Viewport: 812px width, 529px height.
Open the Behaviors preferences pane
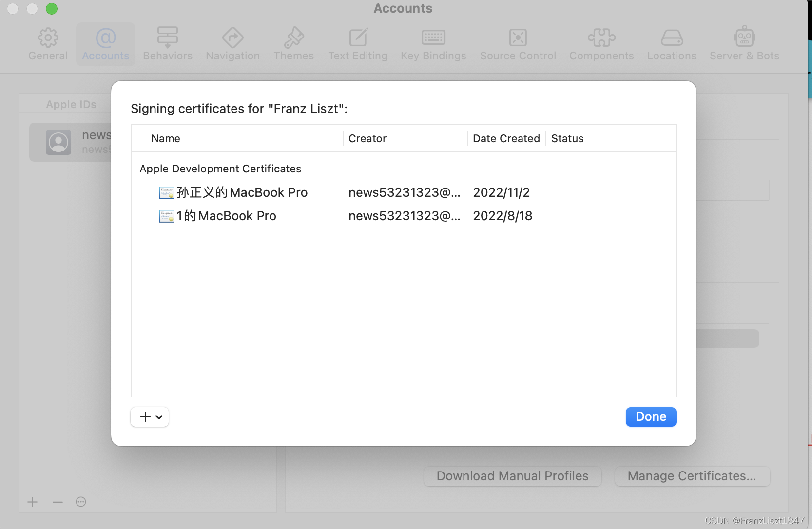click(168, 44)
